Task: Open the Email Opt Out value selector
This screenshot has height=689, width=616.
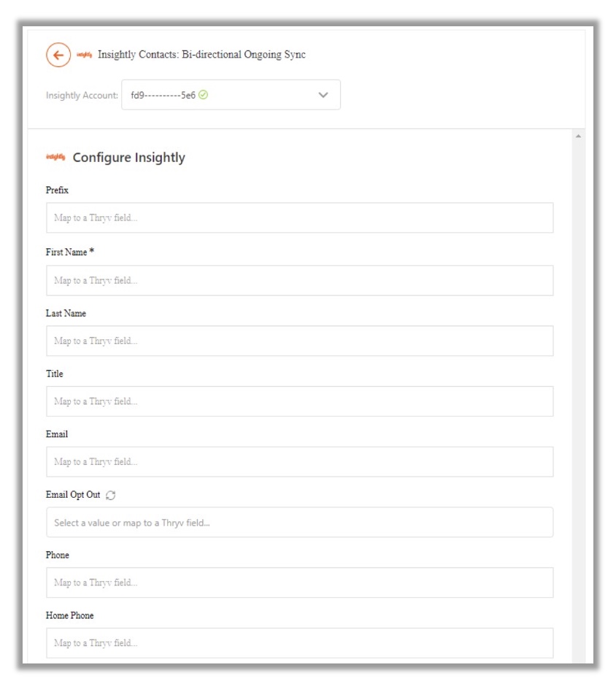Action: (299, 523)
